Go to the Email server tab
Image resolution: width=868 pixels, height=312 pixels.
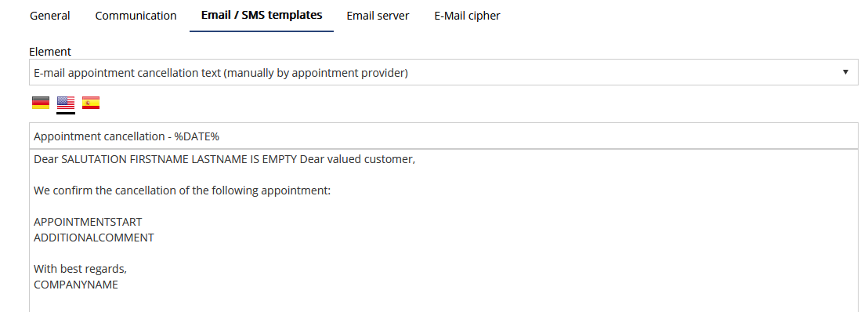point(378,16)
